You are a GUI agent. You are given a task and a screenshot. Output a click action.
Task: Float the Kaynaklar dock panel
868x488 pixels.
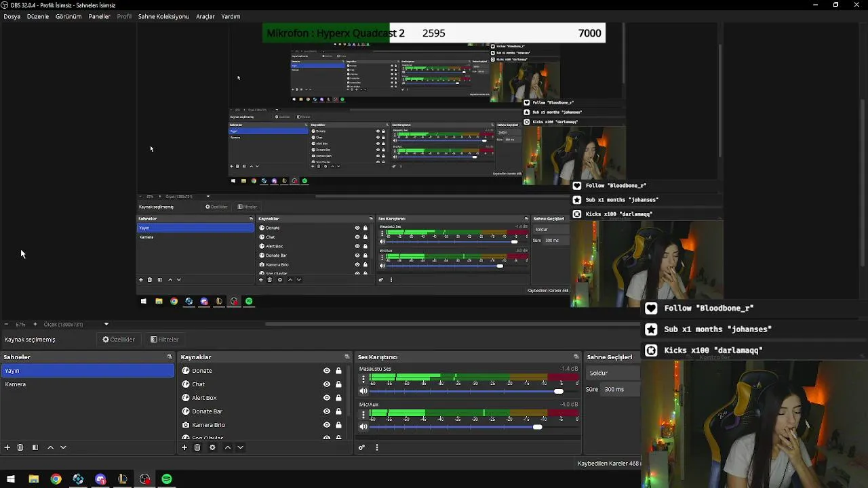point(347,357)
